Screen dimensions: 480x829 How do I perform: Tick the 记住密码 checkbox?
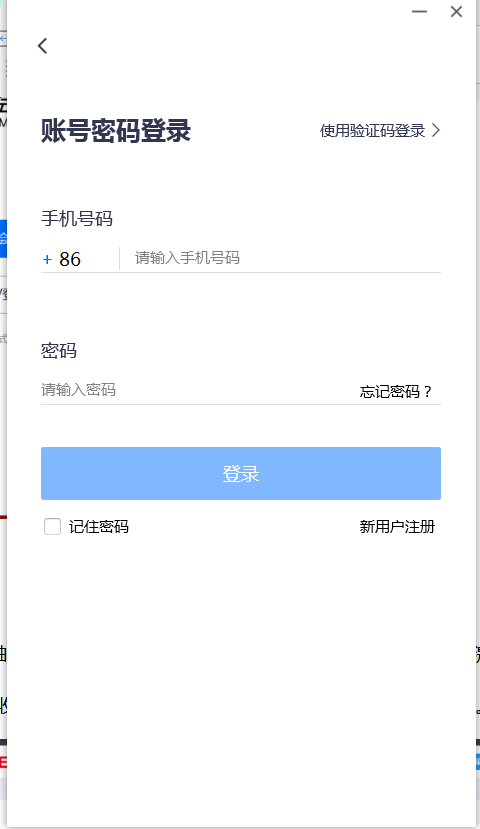click(x=52, y=527)
